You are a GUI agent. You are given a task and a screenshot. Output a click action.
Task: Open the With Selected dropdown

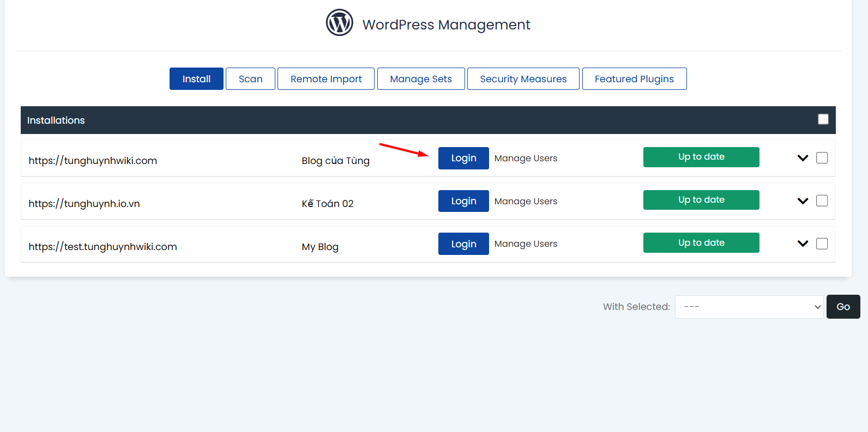[x=749, y=307]
